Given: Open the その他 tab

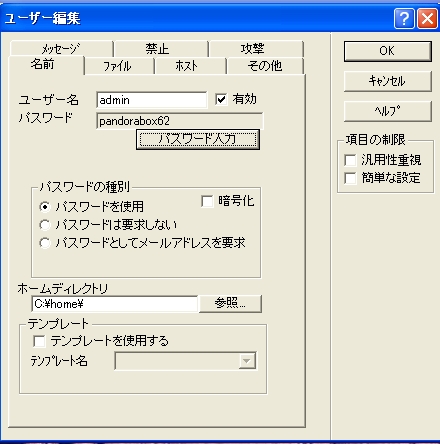Looking at the screenshot, I should (x=265, y=66).
